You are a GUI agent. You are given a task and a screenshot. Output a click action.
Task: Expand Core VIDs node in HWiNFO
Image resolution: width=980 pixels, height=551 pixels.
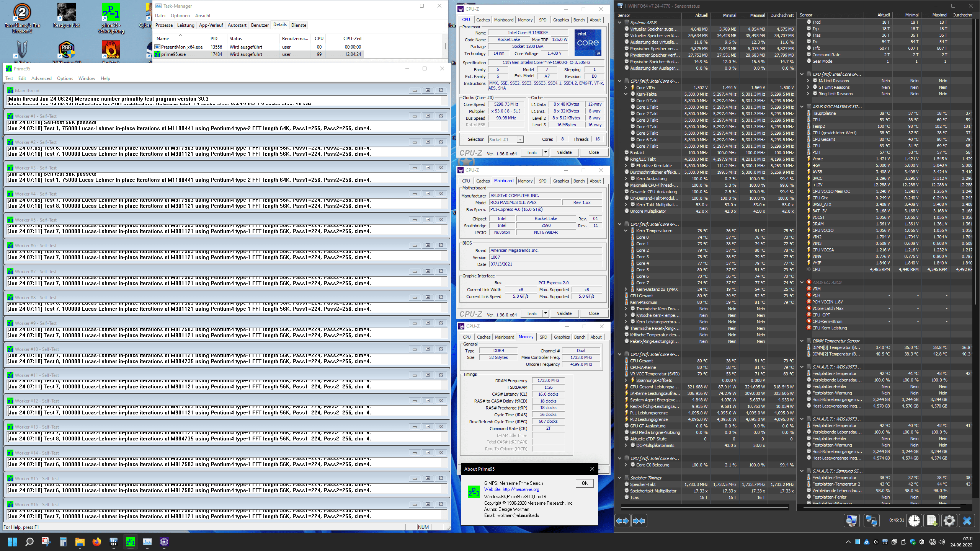[626, 88]
